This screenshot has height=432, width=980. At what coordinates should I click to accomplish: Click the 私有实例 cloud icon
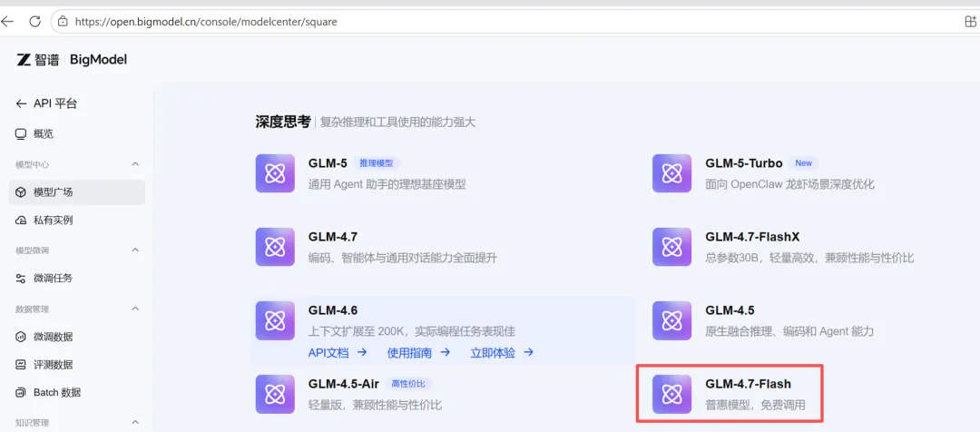(21, 220)
